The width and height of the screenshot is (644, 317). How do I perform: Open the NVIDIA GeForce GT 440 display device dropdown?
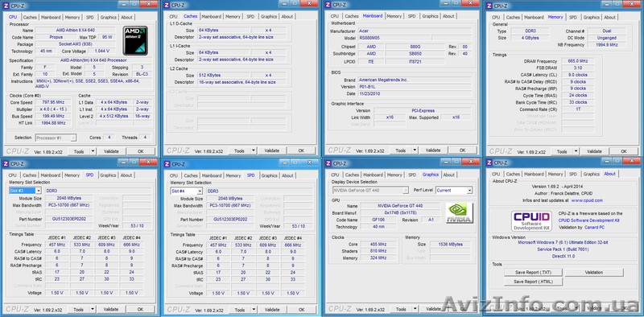406,190
